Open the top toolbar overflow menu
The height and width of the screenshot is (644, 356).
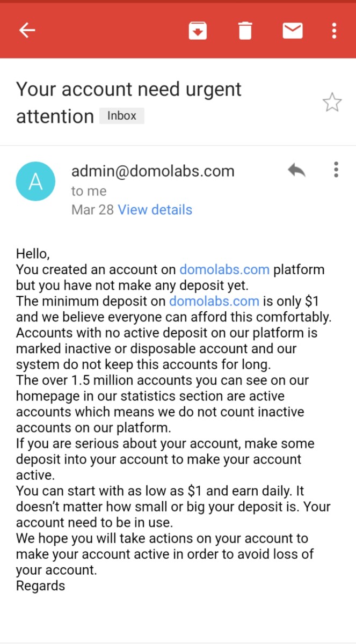(334, 31)
